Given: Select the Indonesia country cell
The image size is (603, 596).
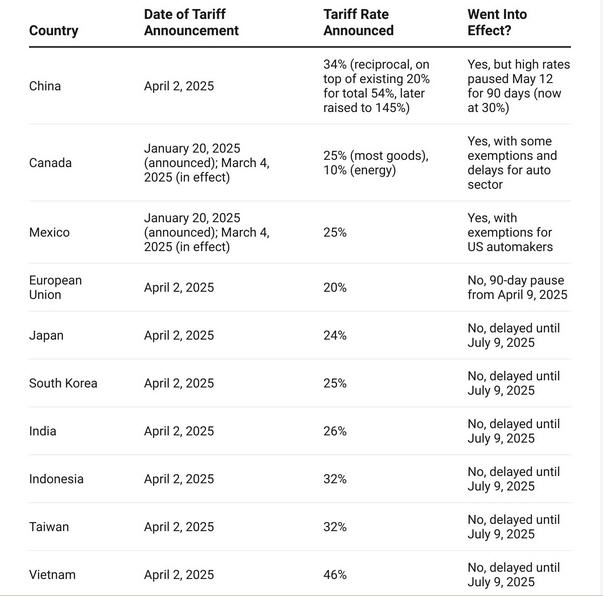Looking at the screenshot, I should (x=56, y=479).
